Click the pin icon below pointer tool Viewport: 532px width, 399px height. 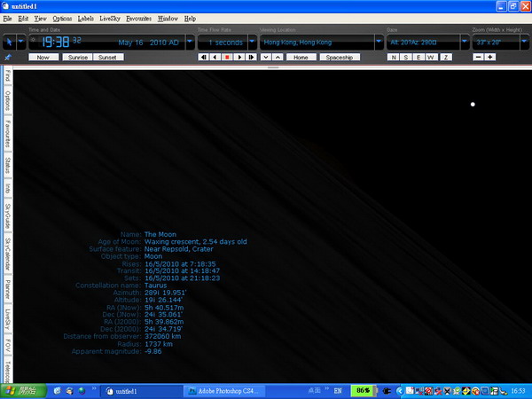9,57
